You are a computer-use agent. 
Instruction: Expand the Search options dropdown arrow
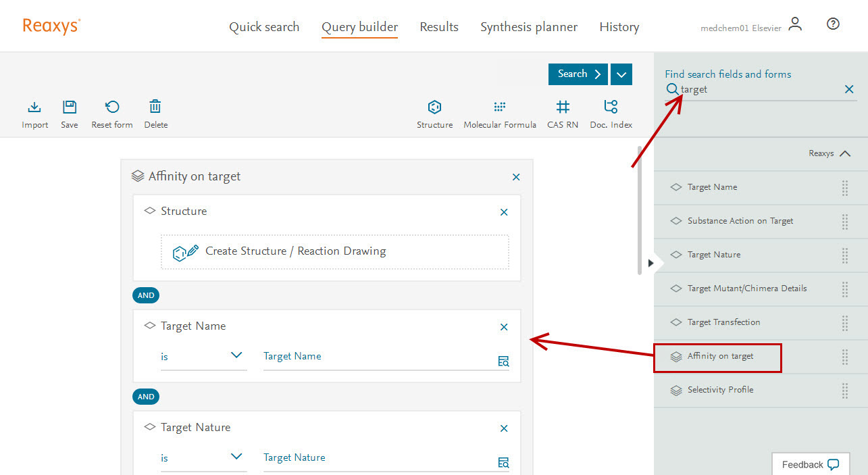[621, 74]
